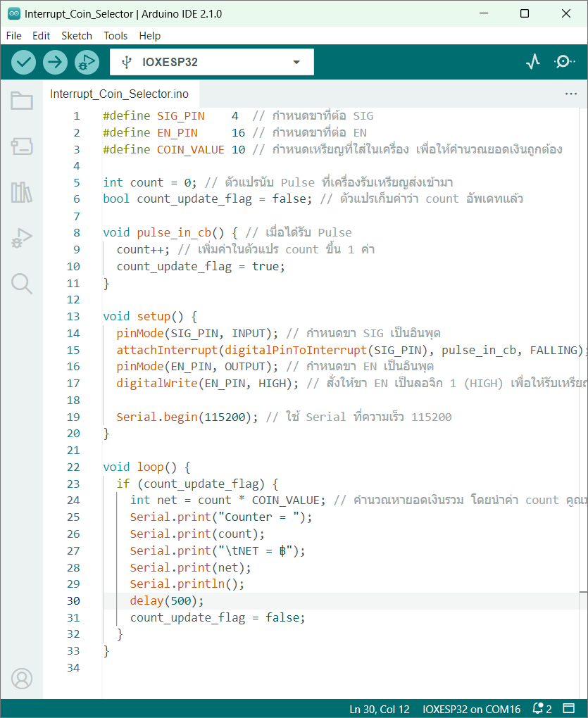The width and height of the screenshot is (588, 718).
Task: Click the Serial.begin(115200); statement
Action: click(187, 417)
